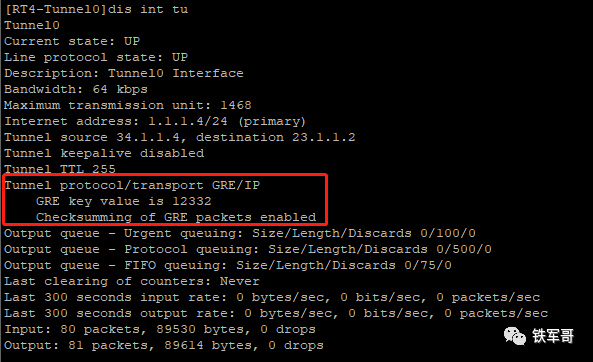Screen dimensions: 593x362
Task: Click 'Line protocol state: UP' line
Action: point(96,57)
